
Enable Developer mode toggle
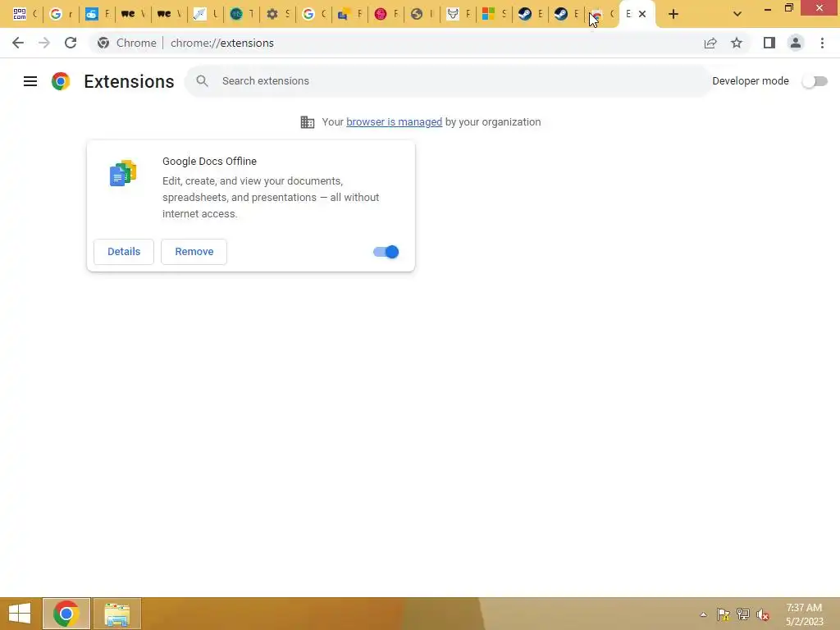815,81
